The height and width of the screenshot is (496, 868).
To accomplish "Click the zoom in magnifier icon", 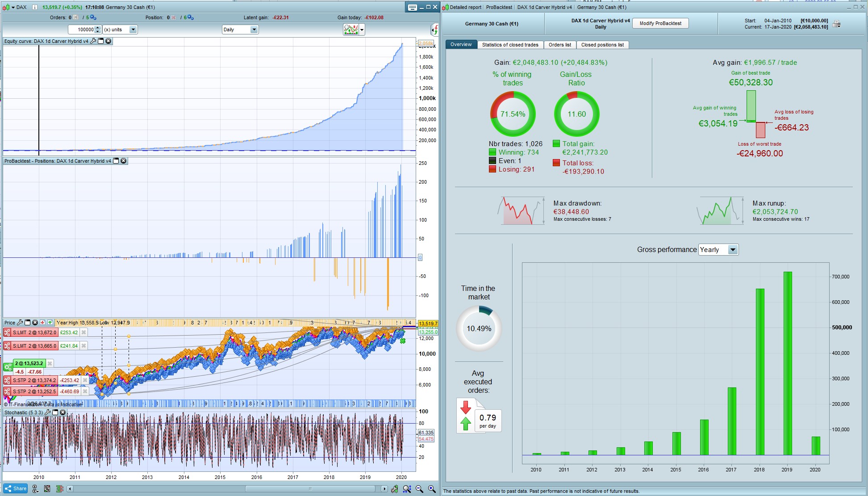I will click(432, 489).
